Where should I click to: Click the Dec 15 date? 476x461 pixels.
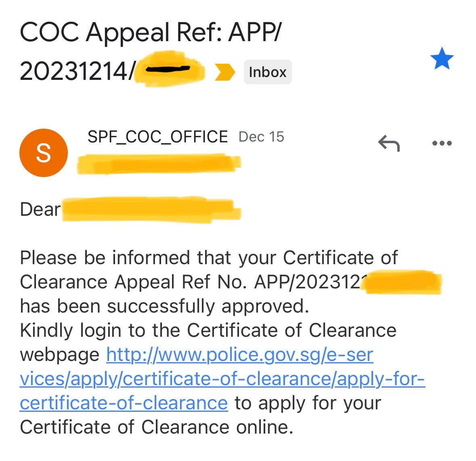[261, 137]
